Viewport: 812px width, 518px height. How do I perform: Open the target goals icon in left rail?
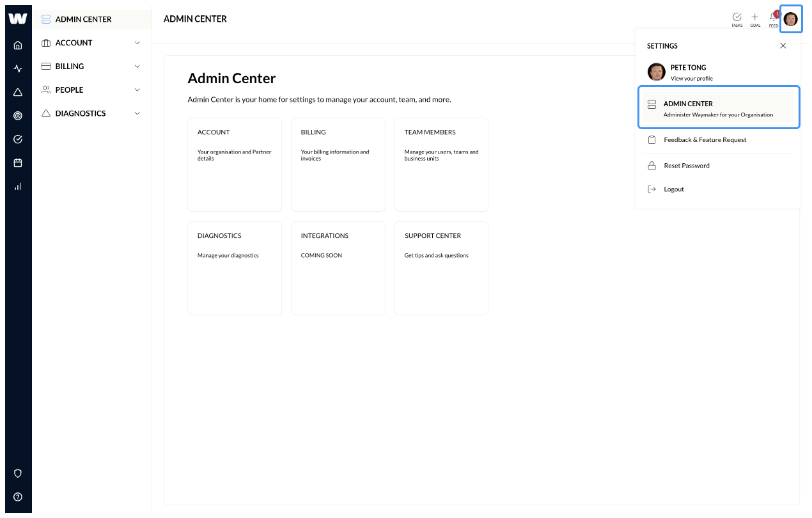(x=18, y=116)
